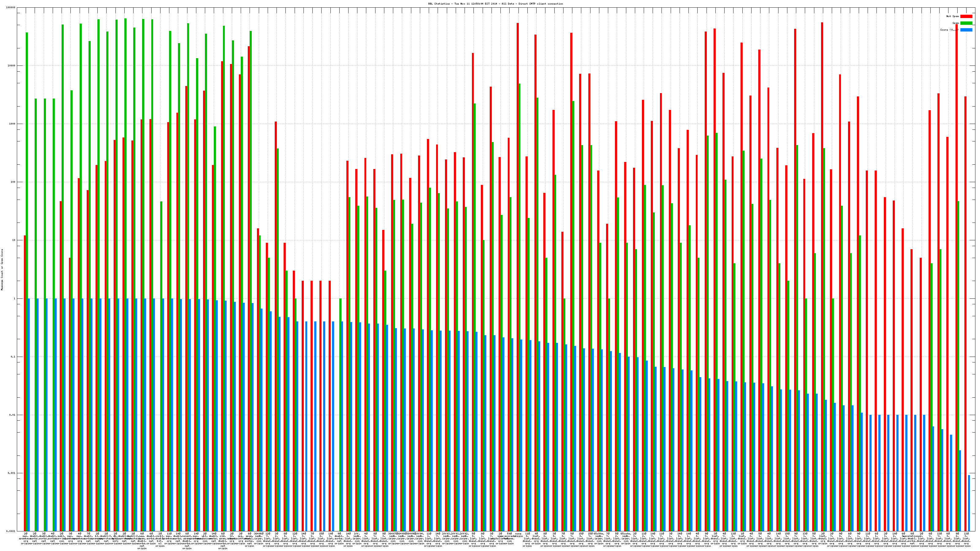Click the 1 y-axis tick label
The width and height of the screenshot is (980, 551).
[x=14, y=298]
